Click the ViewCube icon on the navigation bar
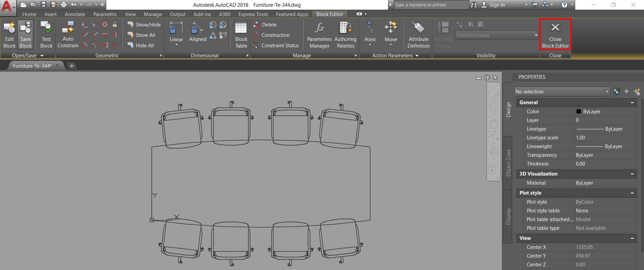644x270 pixels. click(493, 94)
